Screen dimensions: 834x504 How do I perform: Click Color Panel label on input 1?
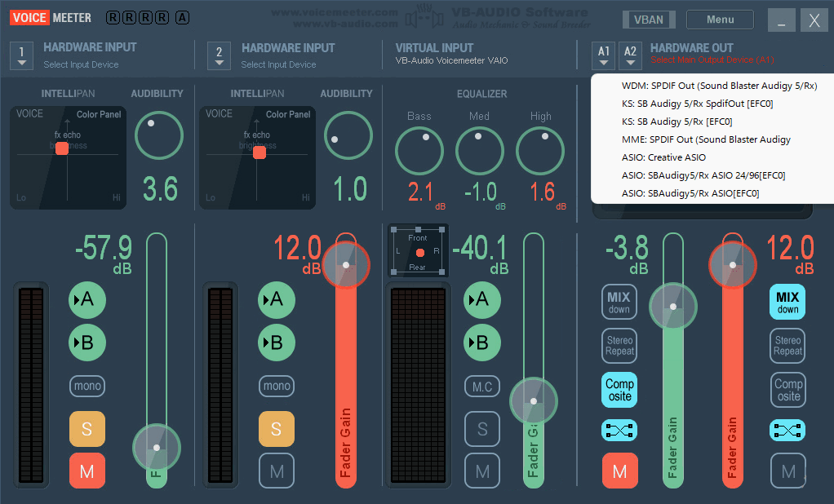pyautogui.click(x=99, y=114)
